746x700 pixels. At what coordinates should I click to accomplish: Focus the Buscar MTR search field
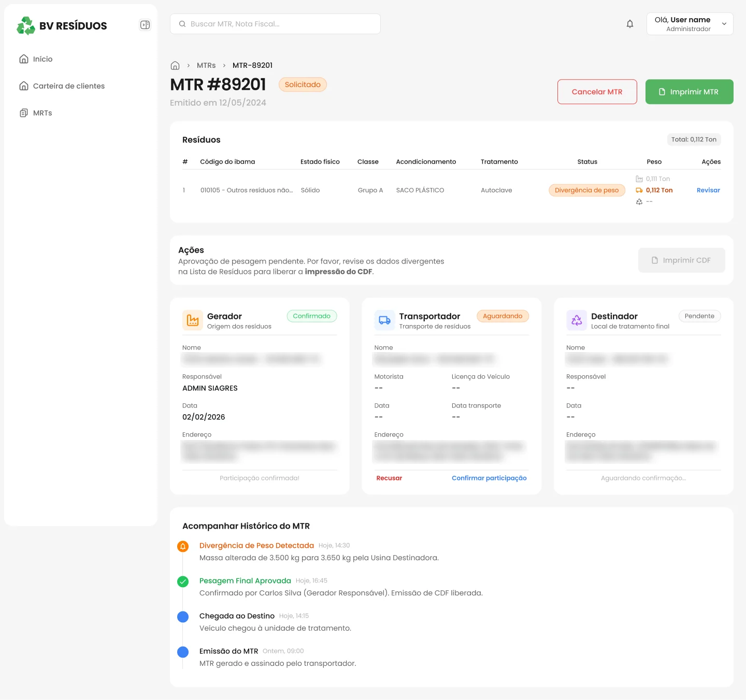coord(275,24)
